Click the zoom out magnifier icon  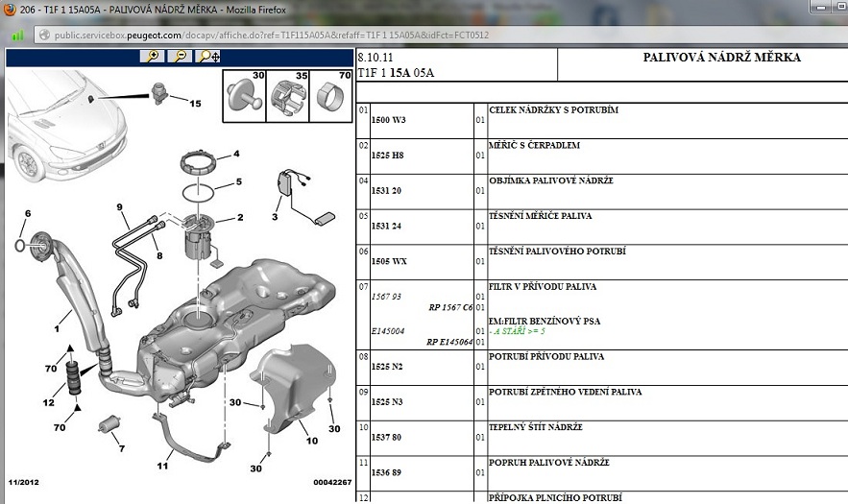click(180, 57)
